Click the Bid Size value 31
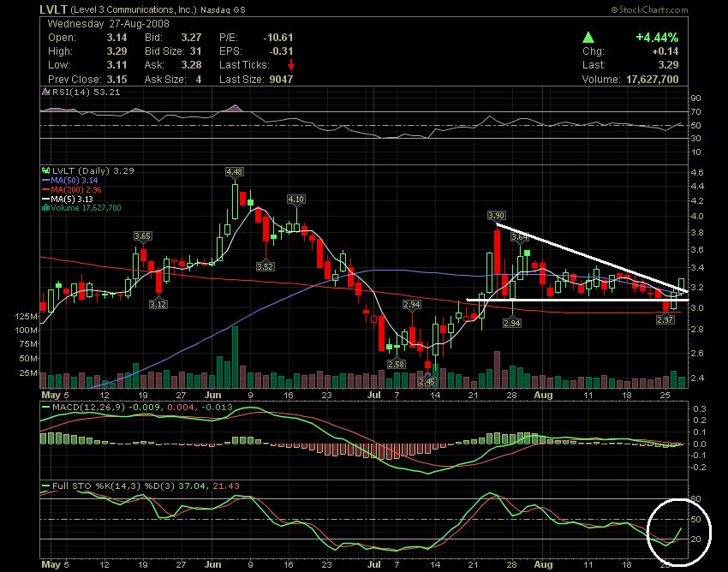Screen dimensions: 728x572 195,51
